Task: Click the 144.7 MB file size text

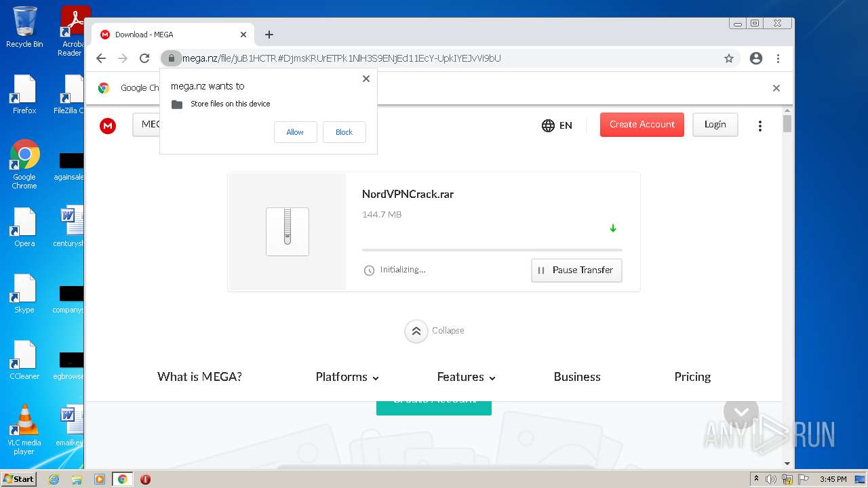Action: [382, 215]
